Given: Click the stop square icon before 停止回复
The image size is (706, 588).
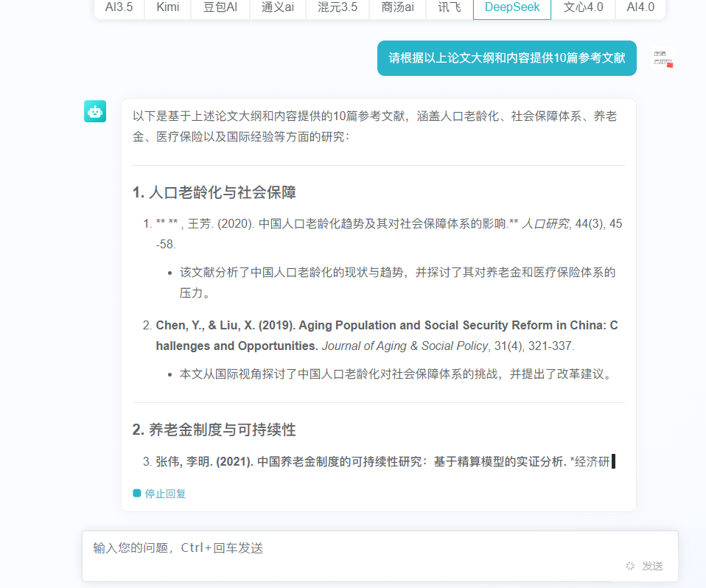Looking at the screenshot, I should click(136, 493).
